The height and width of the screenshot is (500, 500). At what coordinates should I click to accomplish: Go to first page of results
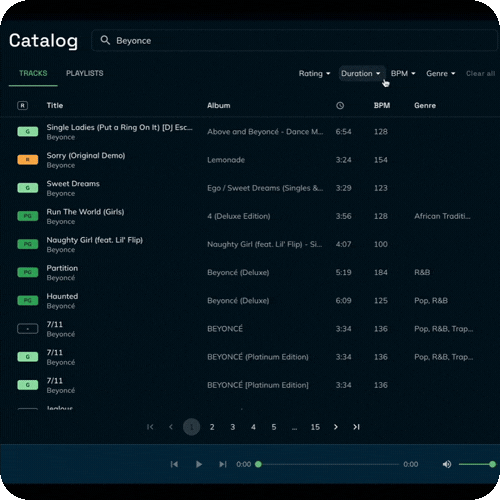(x=150, y=427)
